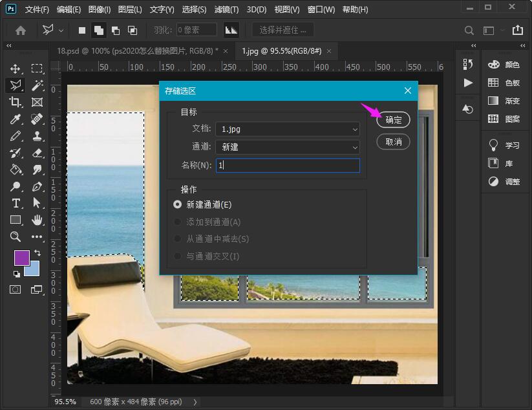Open the 渐变 panel

504,101
